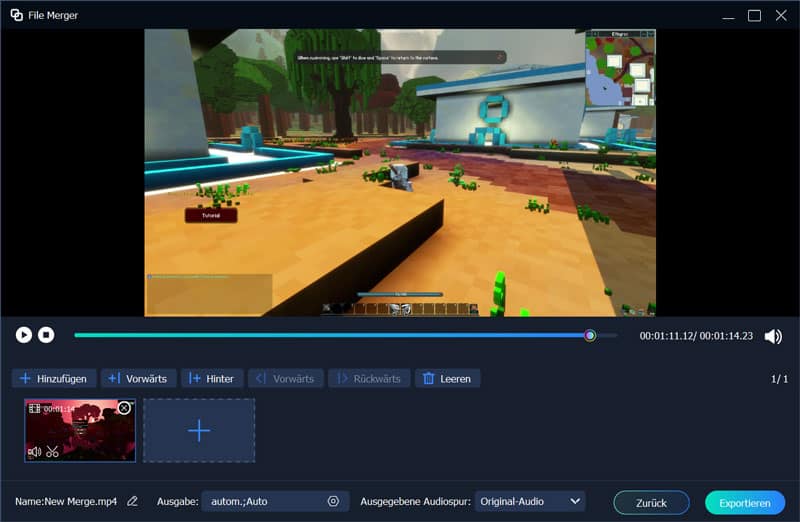Click the File Merger window icon
The height and width of the screenshot is (522, 800).
[x=17, y=15]
